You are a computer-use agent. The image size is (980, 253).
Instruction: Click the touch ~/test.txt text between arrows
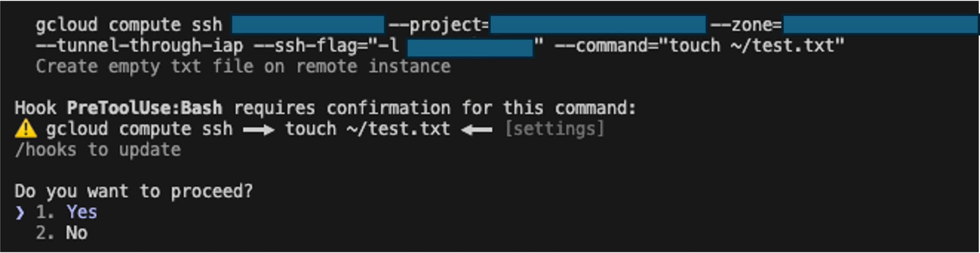point(367,129)
